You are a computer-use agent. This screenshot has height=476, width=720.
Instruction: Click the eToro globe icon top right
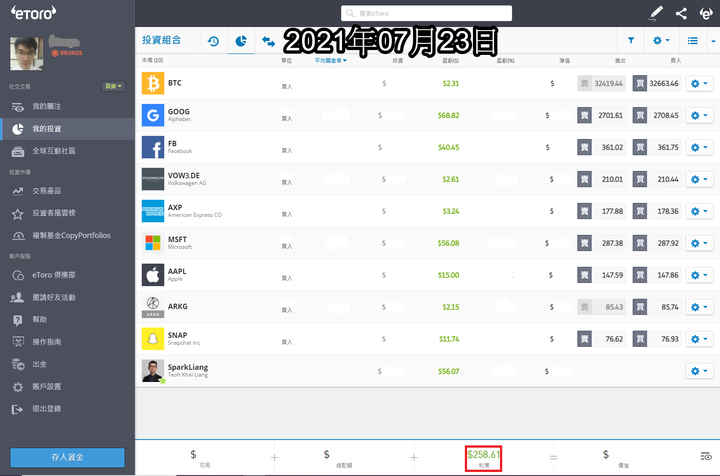tap(706, 13)
